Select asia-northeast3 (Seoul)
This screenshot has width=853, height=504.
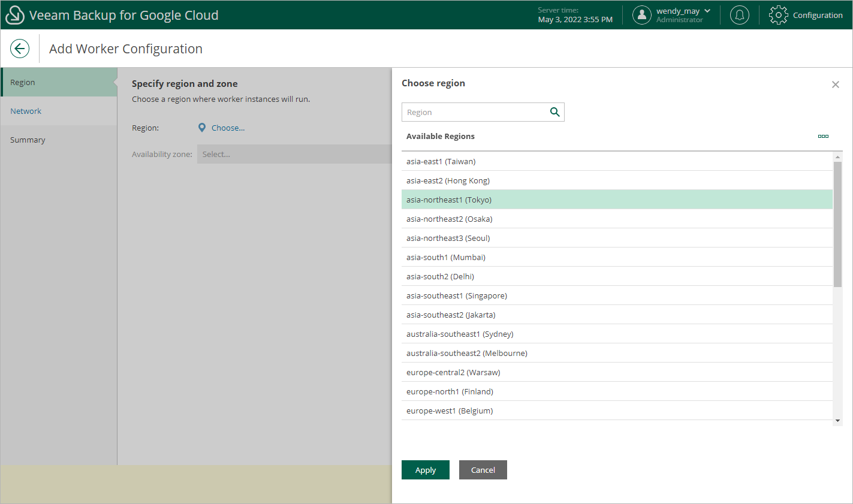click(617, 238)
